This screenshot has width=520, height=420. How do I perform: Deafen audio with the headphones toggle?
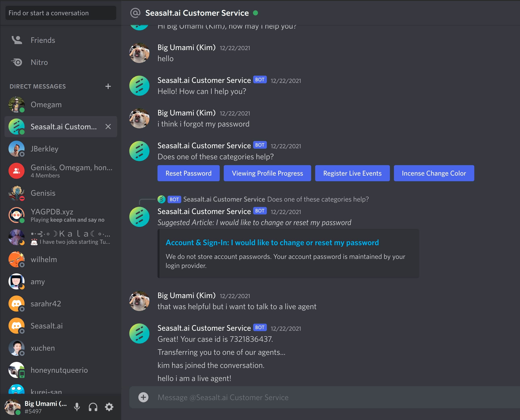click(x=93, y=407)
